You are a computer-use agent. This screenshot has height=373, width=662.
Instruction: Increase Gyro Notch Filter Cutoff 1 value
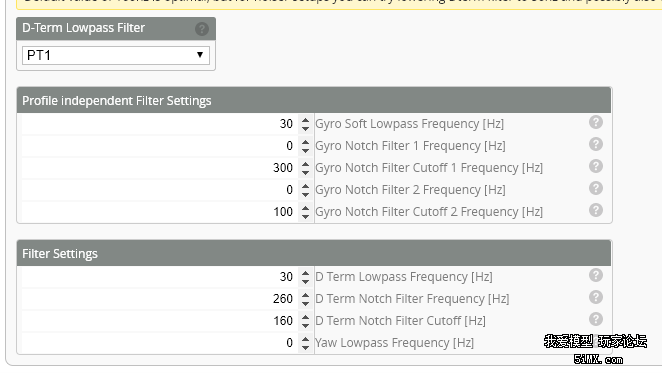pyautogui.click(x=305, y=164)
